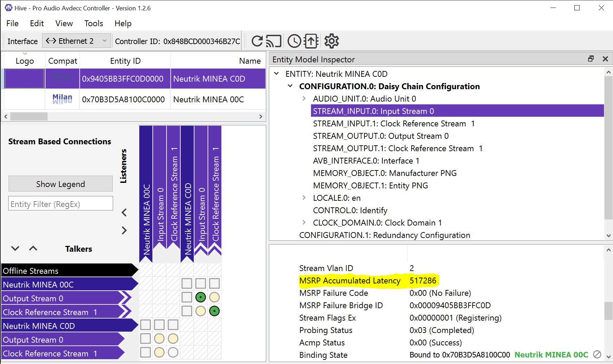Collapse the Offline Streams talker header

point(70,271)
